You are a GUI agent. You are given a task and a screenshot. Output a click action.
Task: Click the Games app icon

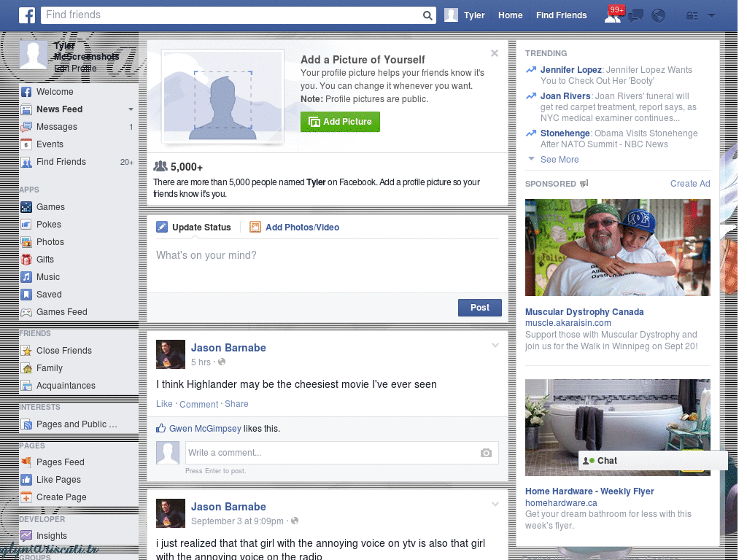(26, 207)
